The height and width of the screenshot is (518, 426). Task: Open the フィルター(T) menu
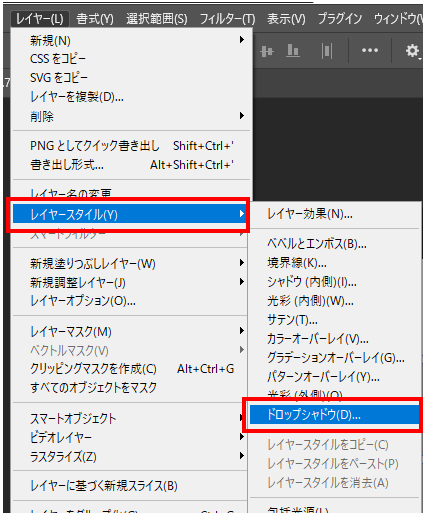(x=227, y=19)
